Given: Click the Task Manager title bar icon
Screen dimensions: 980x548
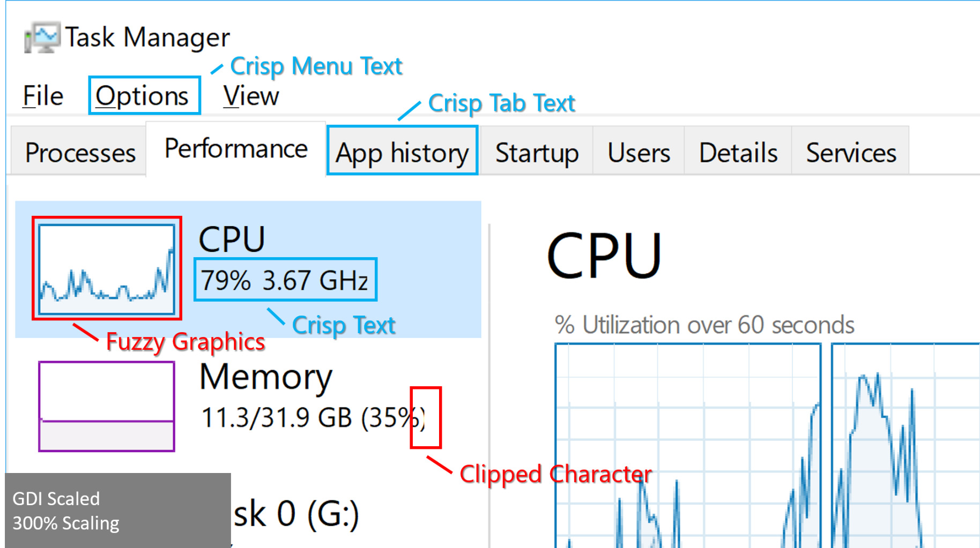Looking at the screenshot, I should click(x=42, y=37).
